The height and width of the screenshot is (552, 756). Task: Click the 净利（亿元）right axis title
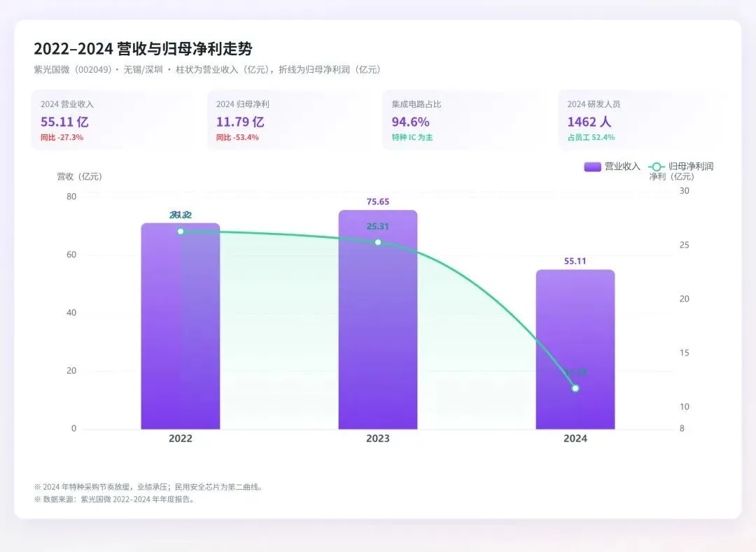(x=671, y=177)
